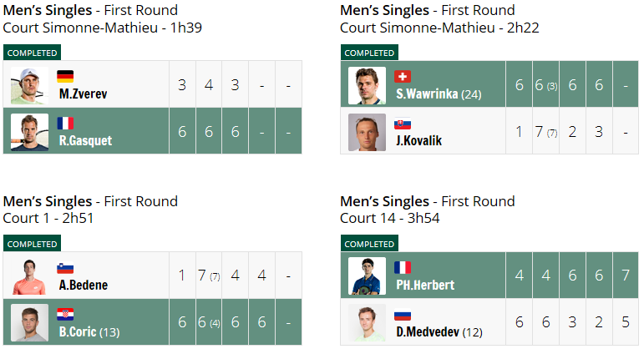Click the Russian flag above D.Medvedev
This screenshot has height=349, width=644.
[x=402, y=315]
